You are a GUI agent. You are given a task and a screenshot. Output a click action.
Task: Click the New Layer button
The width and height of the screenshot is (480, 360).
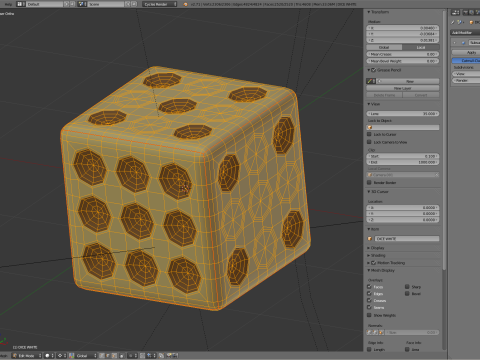click(403, 88)
